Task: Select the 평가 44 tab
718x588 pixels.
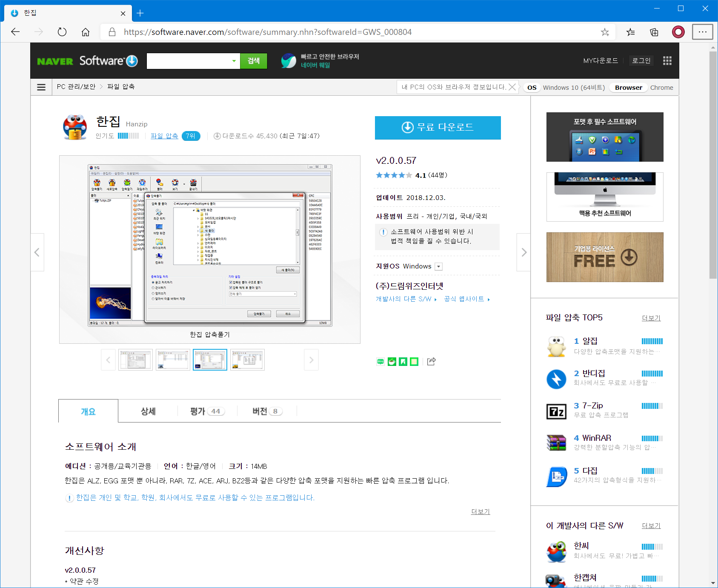Action: tap(207, 411)
